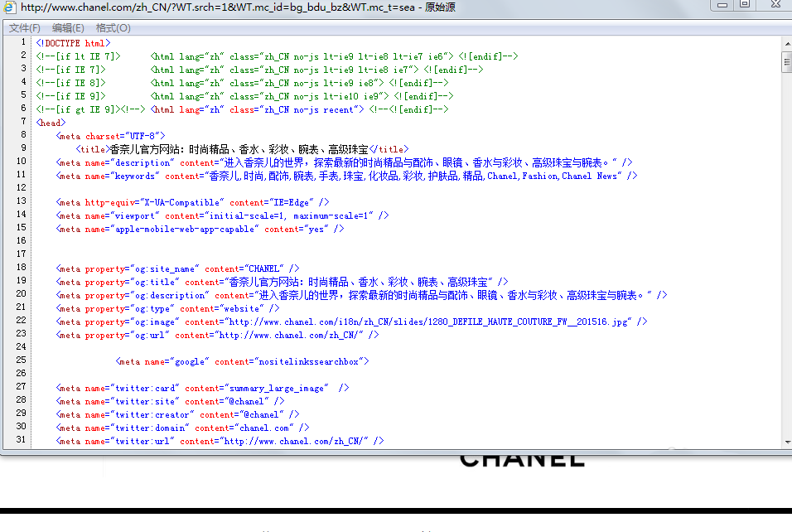Click the twitter:card meta line

point(202,388)
